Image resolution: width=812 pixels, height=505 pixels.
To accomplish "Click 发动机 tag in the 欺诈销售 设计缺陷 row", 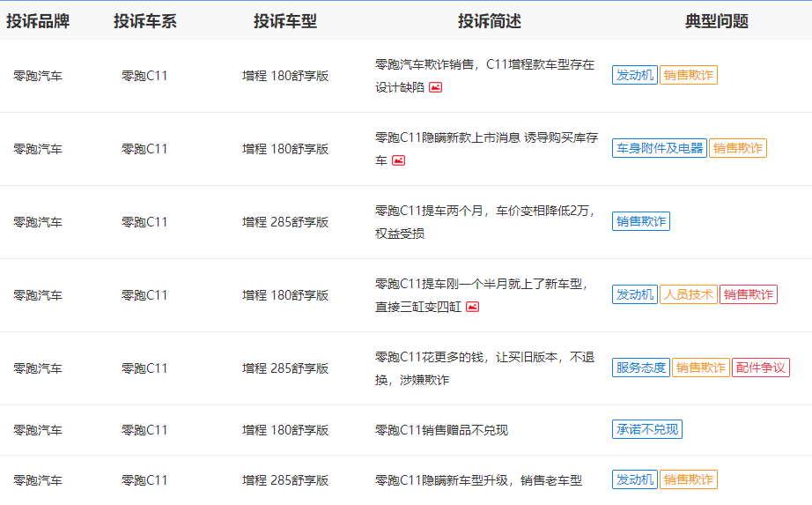I will click(634, 75).
